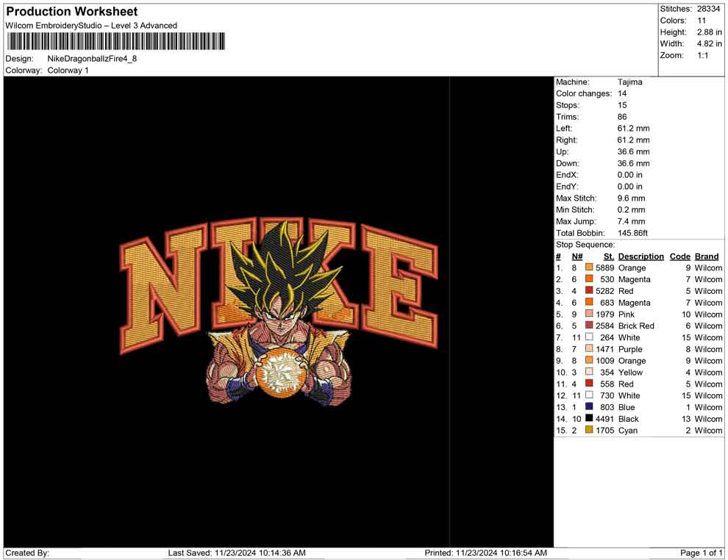Click the 'Stop Sequence:' label

tap(585, 245)
